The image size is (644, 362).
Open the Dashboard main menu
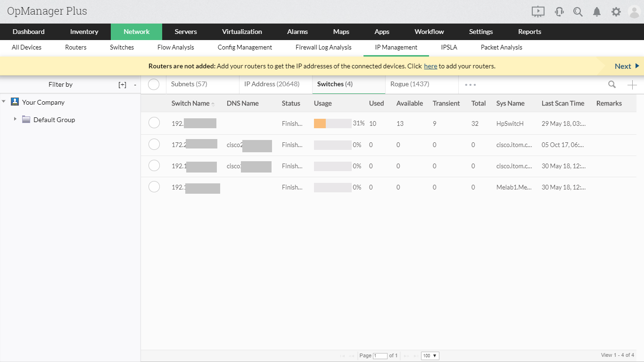click(x=29, y=32)
